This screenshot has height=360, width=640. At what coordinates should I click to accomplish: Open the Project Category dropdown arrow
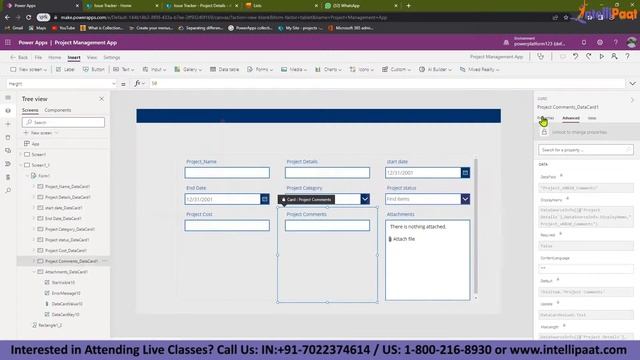click(365, 199)
